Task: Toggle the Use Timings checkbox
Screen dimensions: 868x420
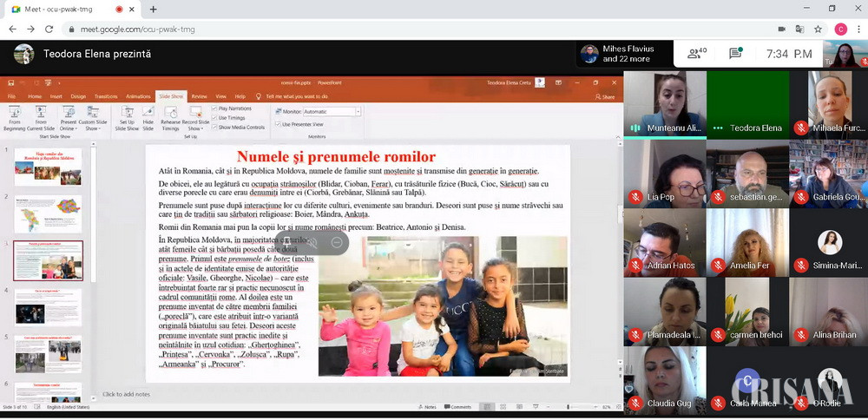Action: point(214,117)
